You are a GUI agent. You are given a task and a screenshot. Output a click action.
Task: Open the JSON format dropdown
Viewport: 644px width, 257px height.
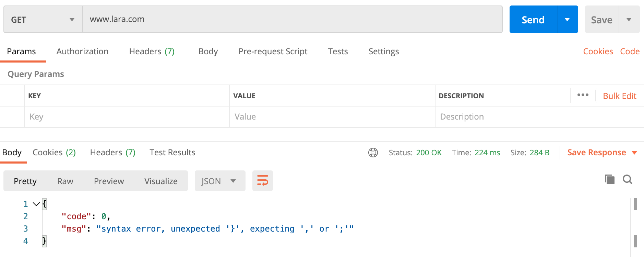[x=220, y=181]
